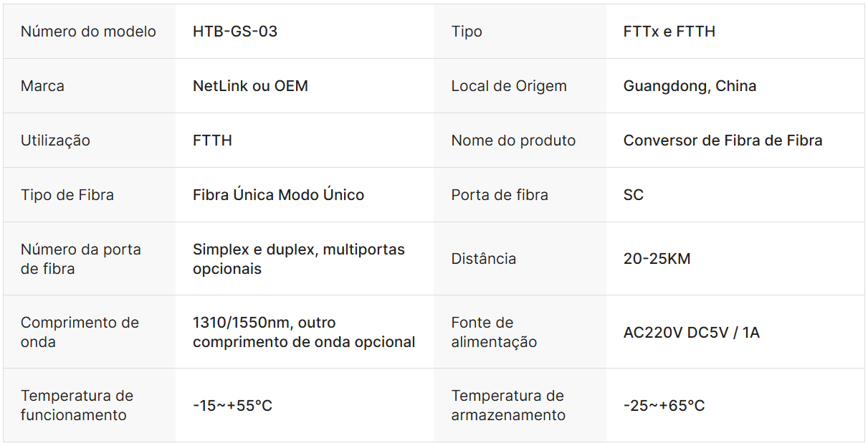
Task: Select 'Conversor de Fibra de Fibra' text
Action: [722, 141]
